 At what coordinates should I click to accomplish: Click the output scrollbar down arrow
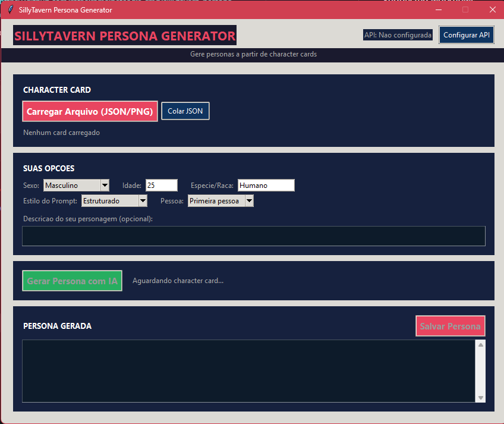[x=481, y=398]
